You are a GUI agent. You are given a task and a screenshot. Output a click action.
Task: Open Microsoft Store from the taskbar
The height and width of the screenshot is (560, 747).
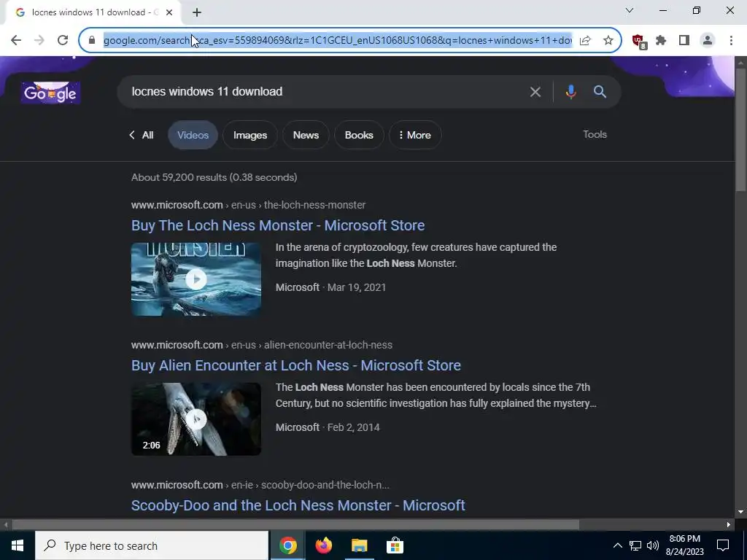pos(395,545)
